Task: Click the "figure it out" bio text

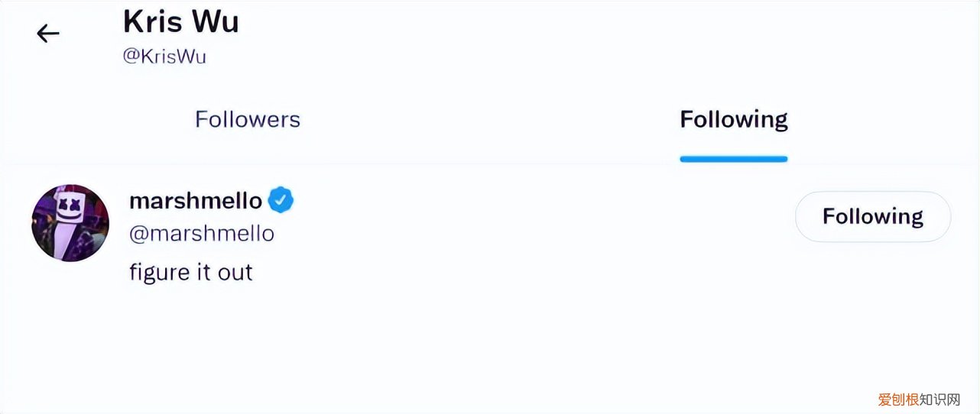Action: [191, 273]
